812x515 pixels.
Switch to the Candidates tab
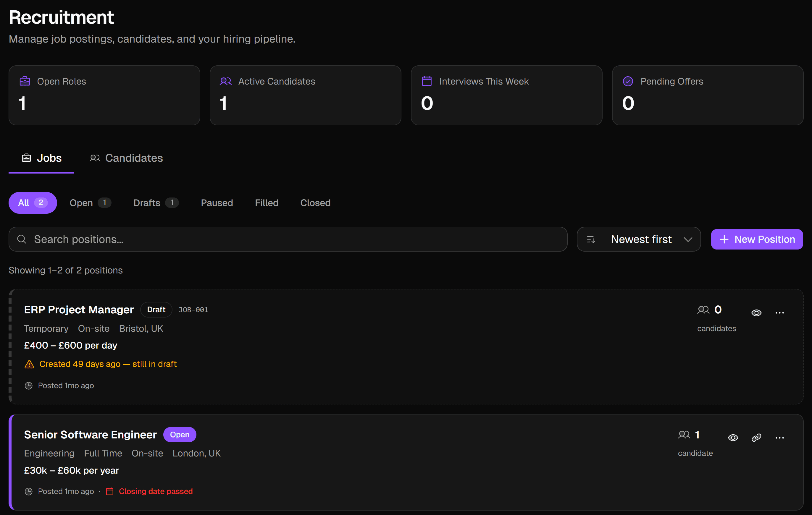click(126, 158)
